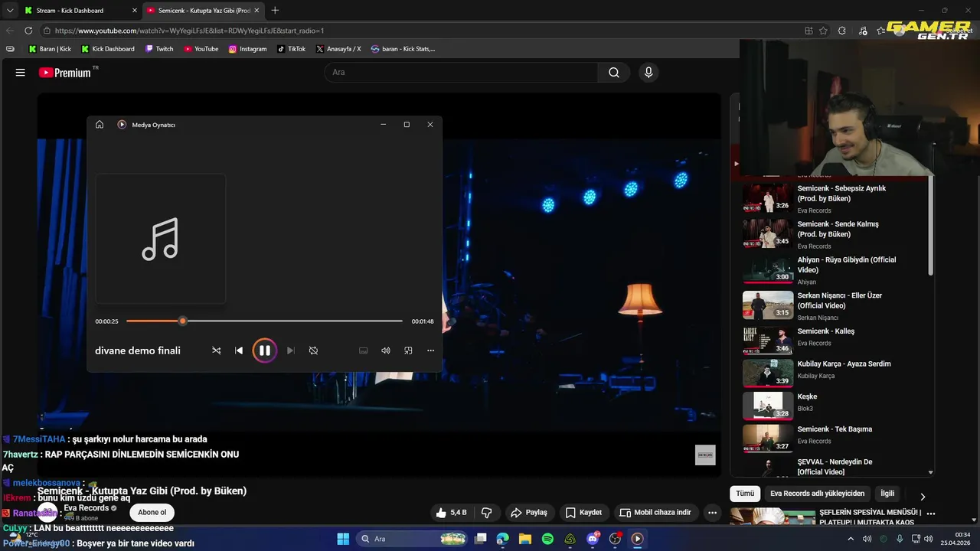
Task: Open Discord from the taskbar
Action: coord(593,539)
